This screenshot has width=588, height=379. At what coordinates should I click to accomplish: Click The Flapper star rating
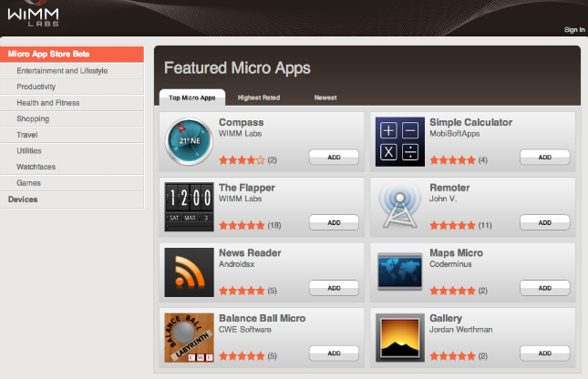coord(242,225)
